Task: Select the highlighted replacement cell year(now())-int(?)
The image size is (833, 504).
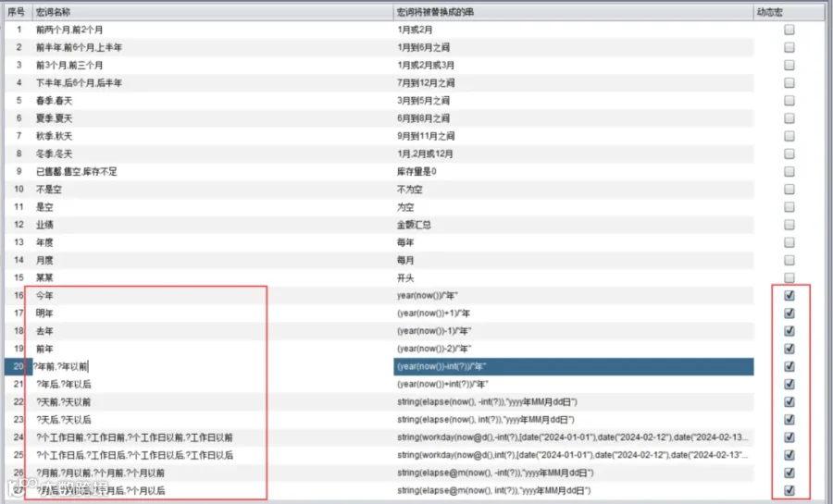Action: click(x=574, y=366)
